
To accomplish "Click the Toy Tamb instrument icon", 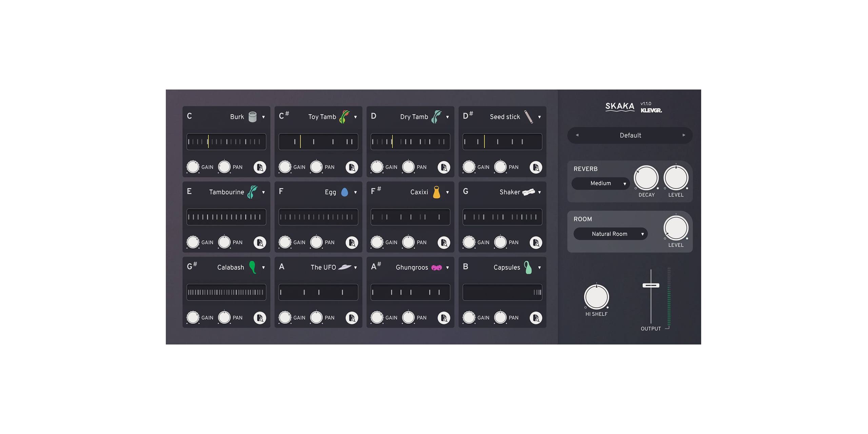I will click(344, 117).
